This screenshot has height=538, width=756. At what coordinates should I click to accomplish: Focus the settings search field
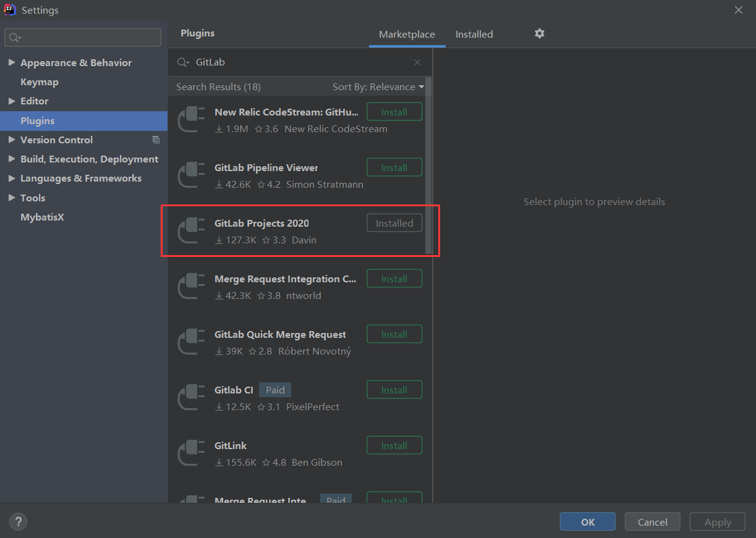[x=83, y=38]
